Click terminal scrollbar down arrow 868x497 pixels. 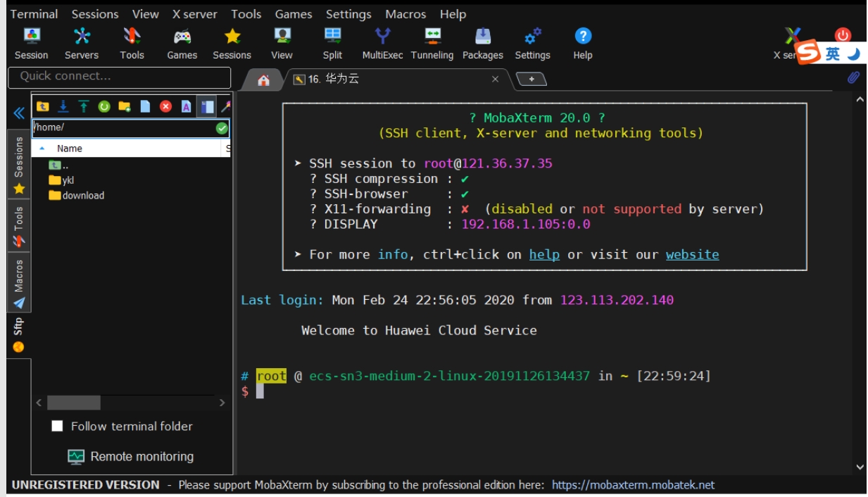(860, 466)
